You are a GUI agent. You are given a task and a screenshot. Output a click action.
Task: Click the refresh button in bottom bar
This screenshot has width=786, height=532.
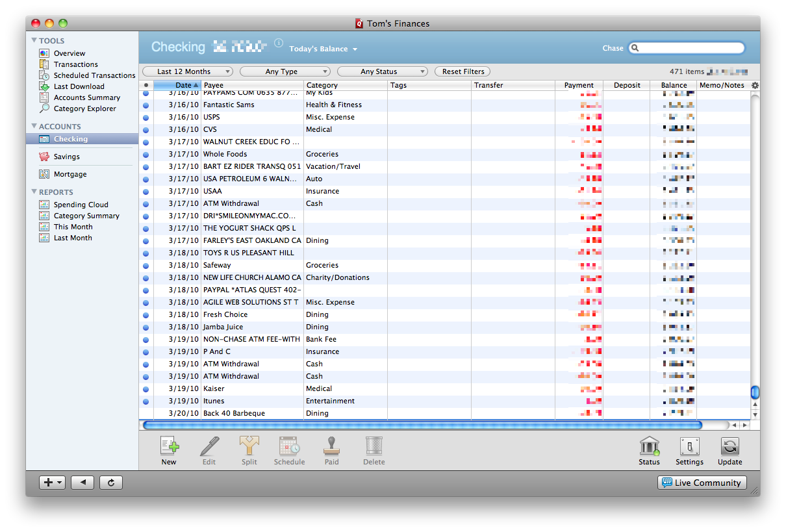coord(111,483)
